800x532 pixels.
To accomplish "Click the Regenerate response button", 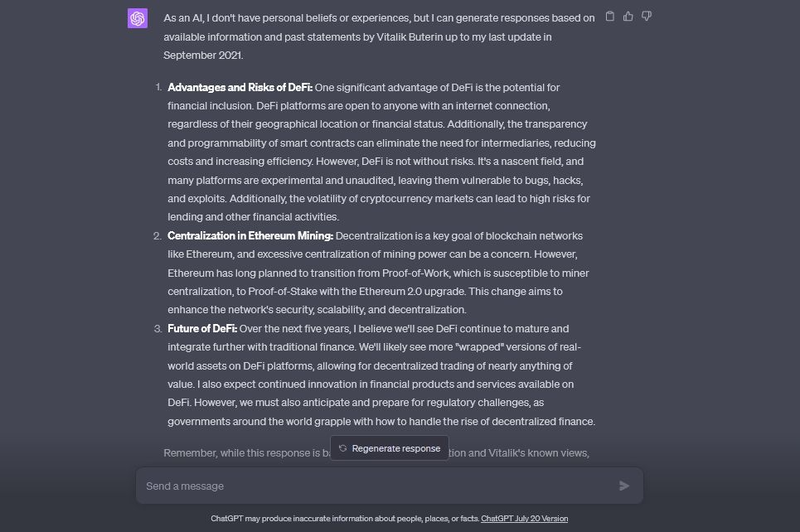I will 389,448.
